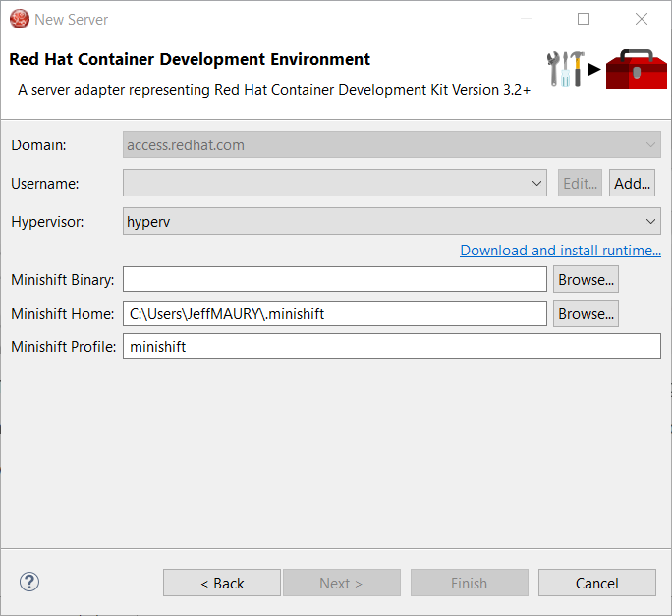Screen dimensions: 672x616
Task: Close the New Server dialog with X
Action: tap(642, 19)
